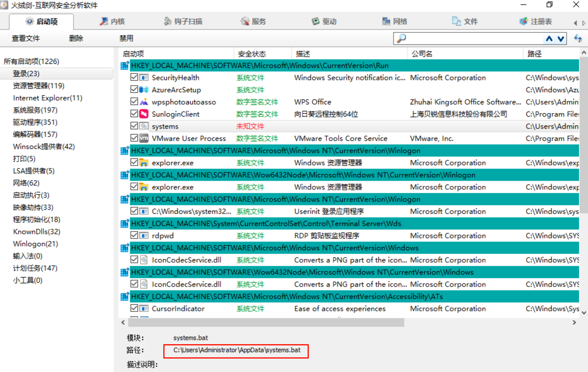
Task: Select 资源管理器(119) category
Action: pyautogui.click(x=39, y=86)
